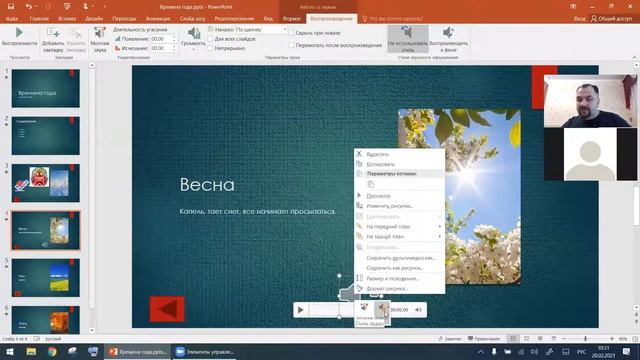Click the Undo arrow icon
640x360 pixels.
click(28, 7)
